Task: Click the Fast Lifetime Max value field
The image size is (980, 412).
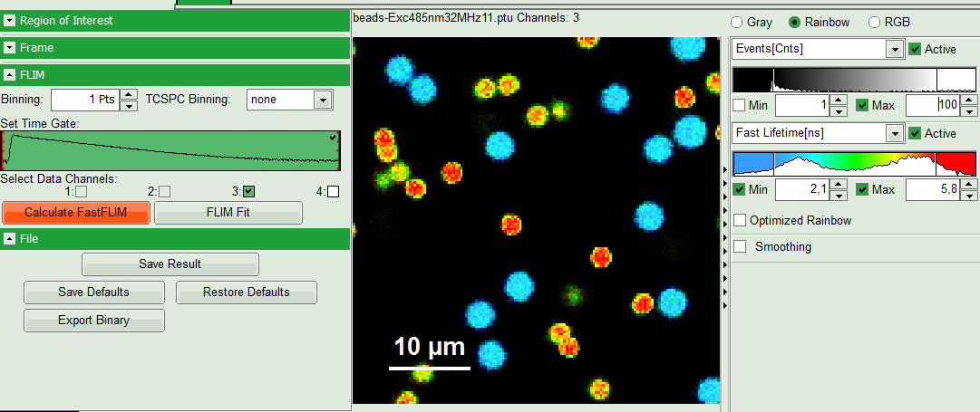Action: [932, 189]
